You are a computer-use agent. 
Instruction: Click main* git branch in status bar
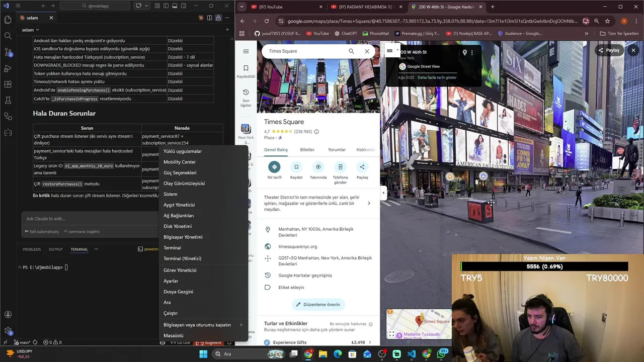pyautogui.click(x=22, y=342)
